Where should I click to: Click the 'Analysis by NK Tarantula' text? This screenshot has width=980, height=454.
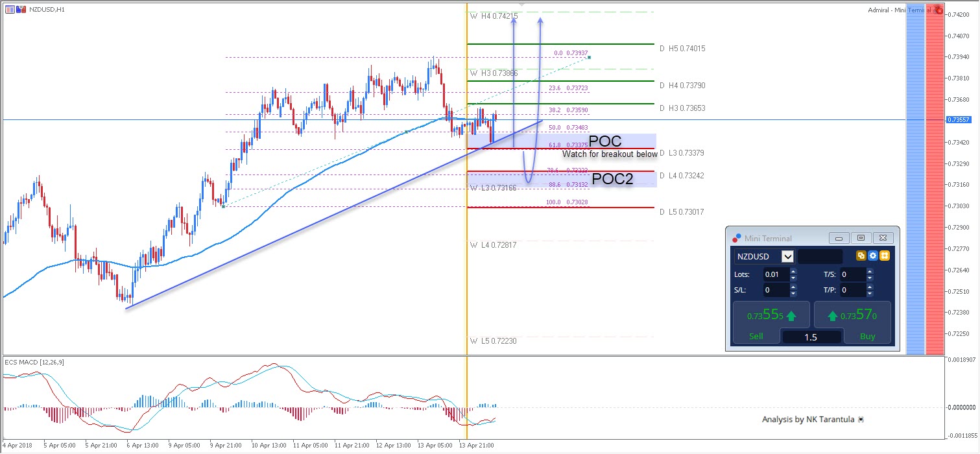coord(808,420)
